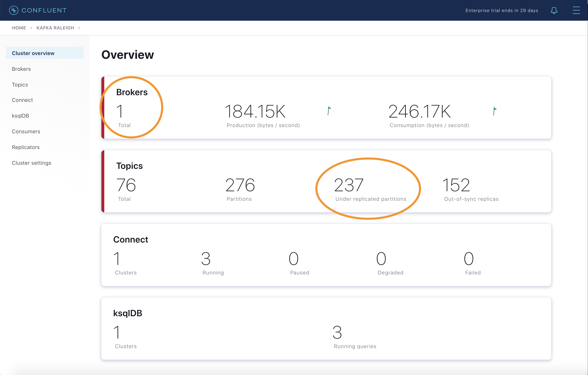Click 'Partitions' label in Topics card
Viewport: 588px width, 375px height.
click(239, 199)
